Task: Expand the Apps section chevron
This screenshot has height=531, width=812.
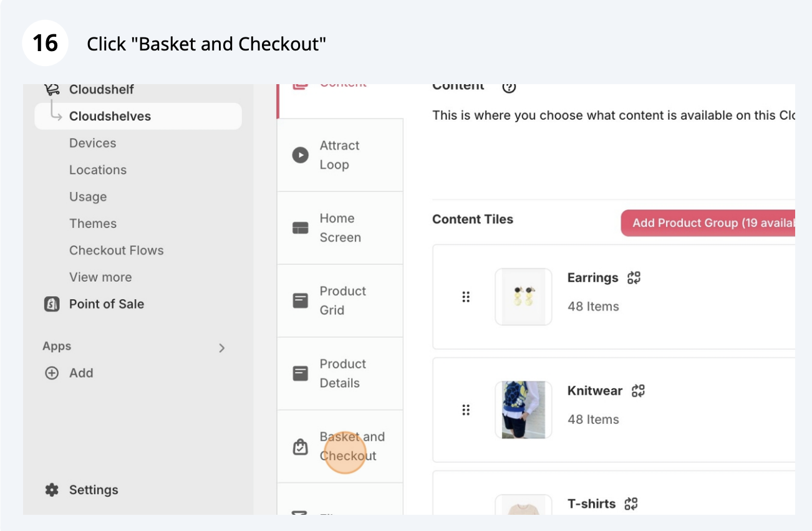Action: [221, 348]
